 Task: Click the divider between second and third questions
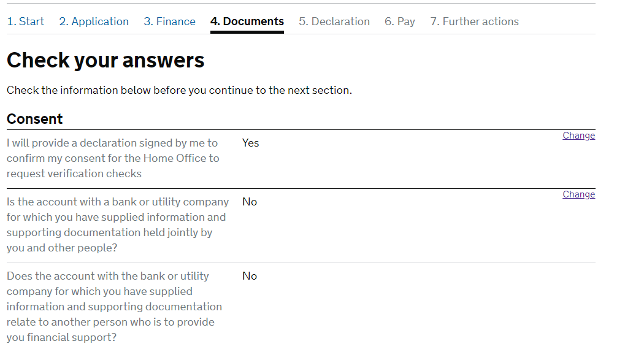point(301,262)
